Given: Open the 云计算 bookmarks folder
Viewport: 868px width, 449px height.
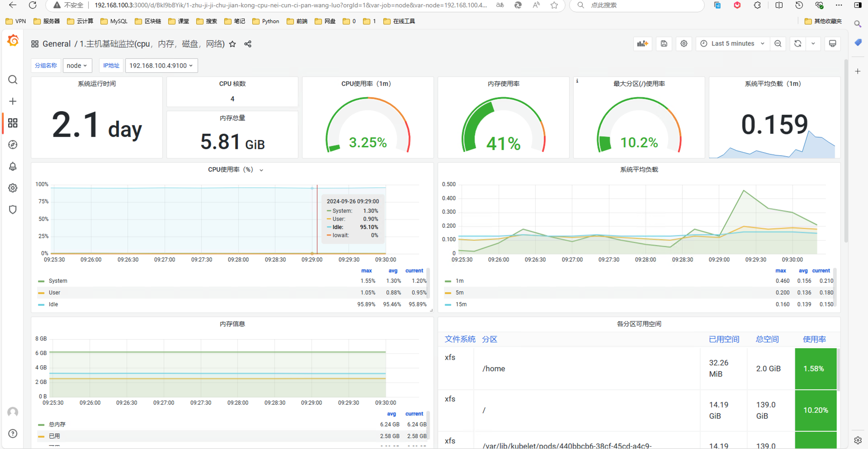Looking at the screenshot, I should (80, 21).
